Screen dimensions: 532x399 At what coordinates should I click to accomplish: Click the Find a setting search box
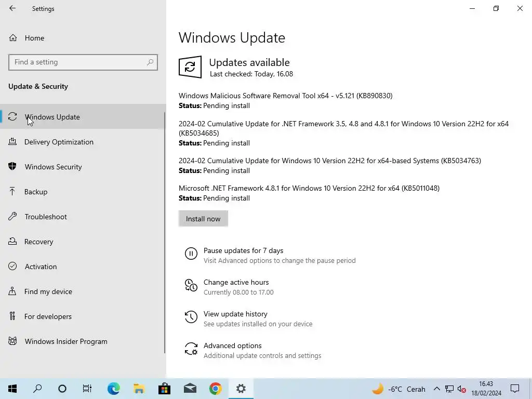[83, 62]
